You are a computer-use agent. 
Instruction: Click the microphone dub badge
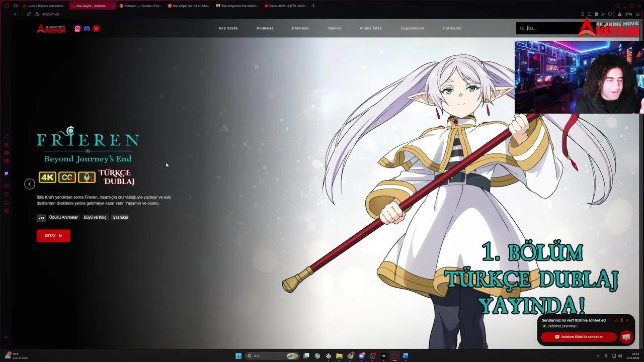87,177
